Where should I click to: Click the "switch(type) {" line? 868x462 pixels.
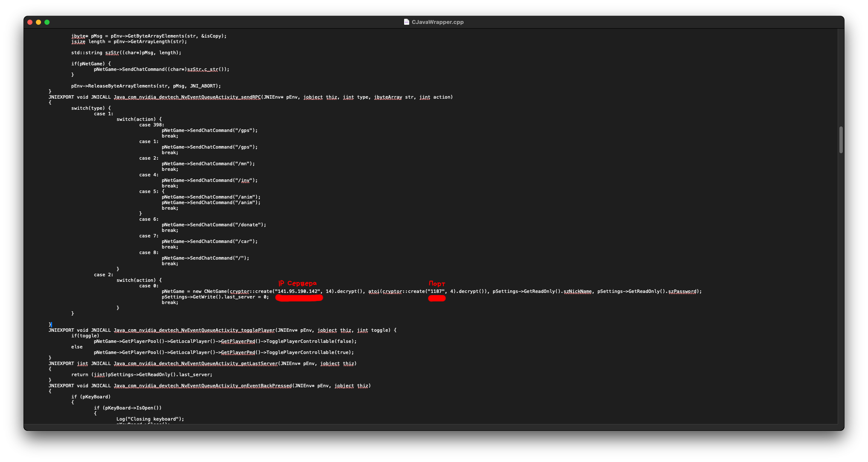coord(91,108)
